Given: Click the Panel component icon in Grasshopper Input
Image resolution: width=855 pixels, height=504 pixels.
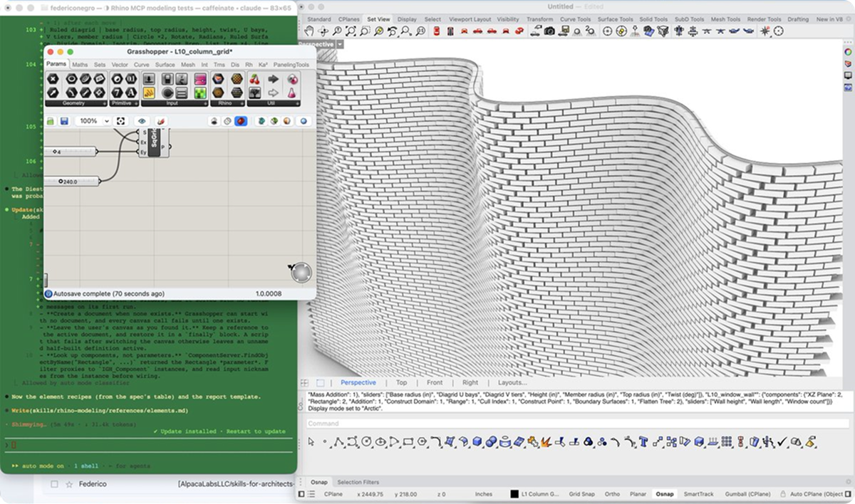Looking at the screenshot, I should click(149, 92).
